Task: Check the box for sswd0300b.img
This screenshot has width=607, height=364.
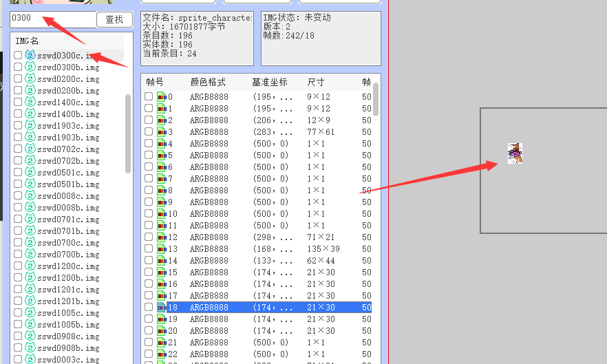Action: 18,67
